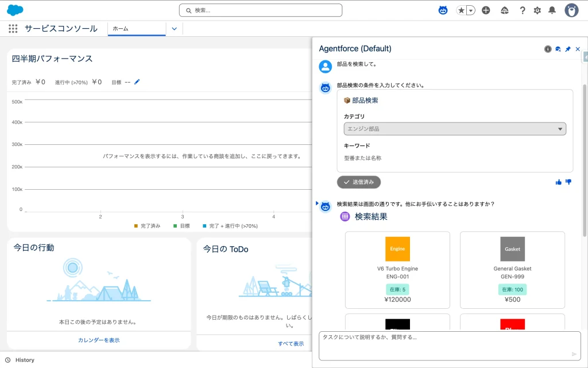Click the Agentforce info icon

pos(548,49)
